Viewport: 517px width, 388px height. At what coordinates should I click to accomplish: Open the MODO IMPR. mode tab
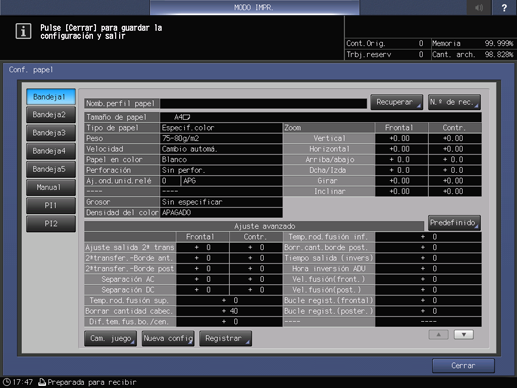[x=254, y=7]
